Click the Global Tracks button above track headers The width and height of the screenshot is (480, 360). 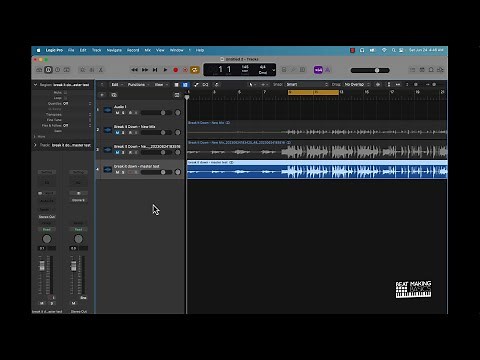coord(177,95)
